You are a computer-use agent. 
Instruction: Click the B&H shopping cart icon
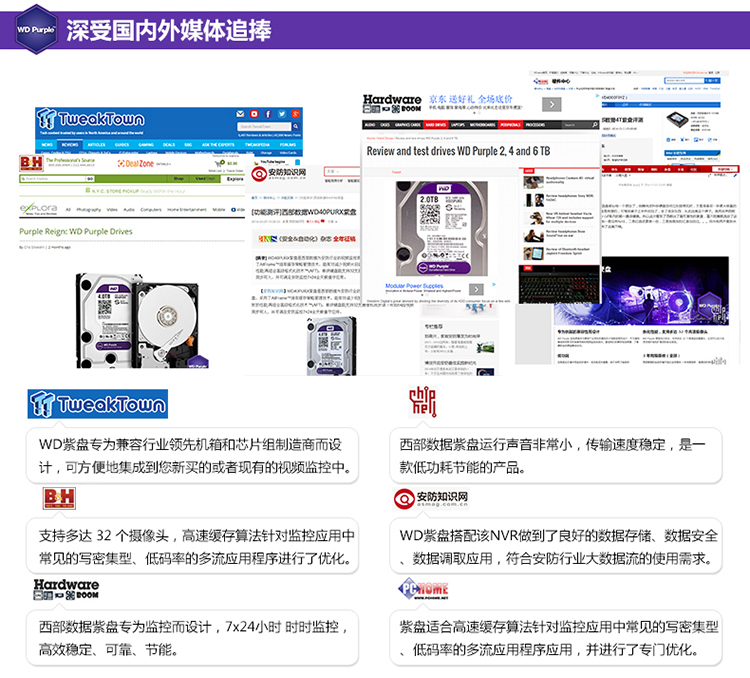point(219,164)
